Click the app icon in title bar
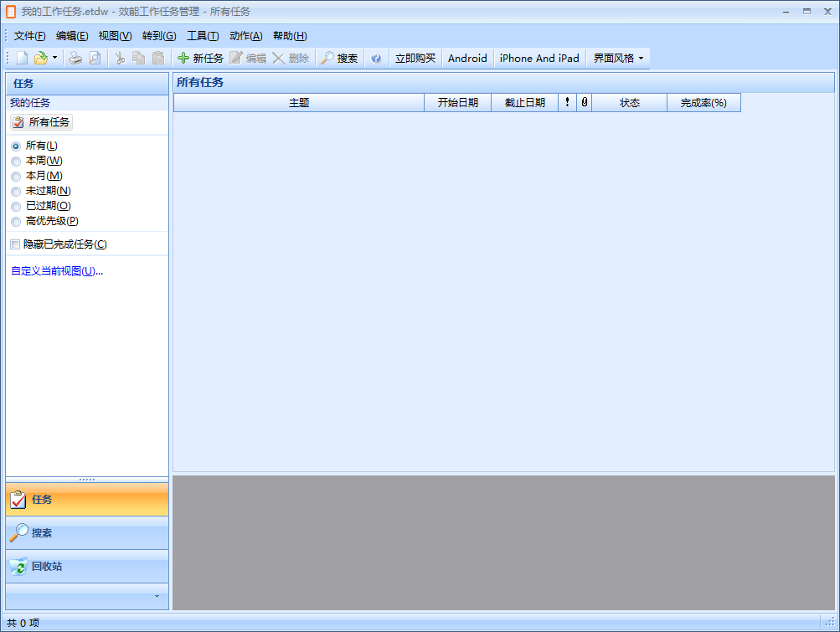840x632 pixels. click(11, 11)
